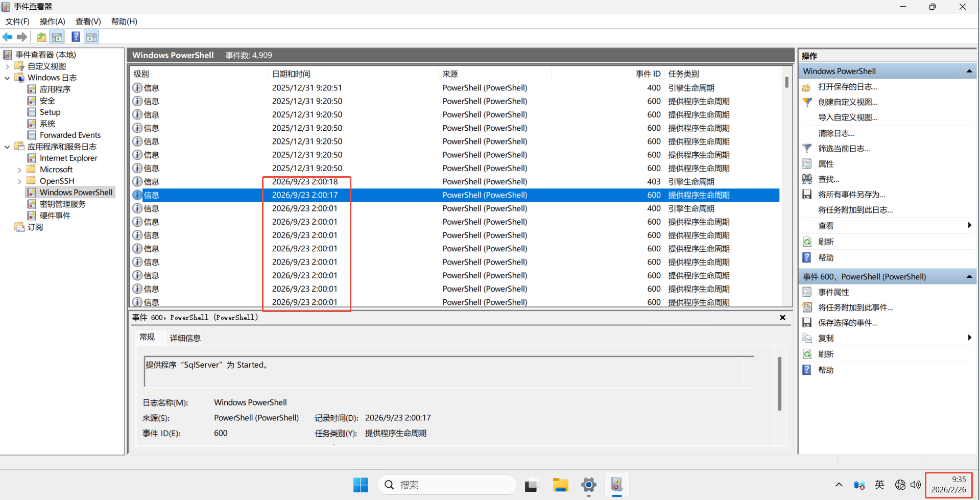Click 保存选择的事件... action

848,323
